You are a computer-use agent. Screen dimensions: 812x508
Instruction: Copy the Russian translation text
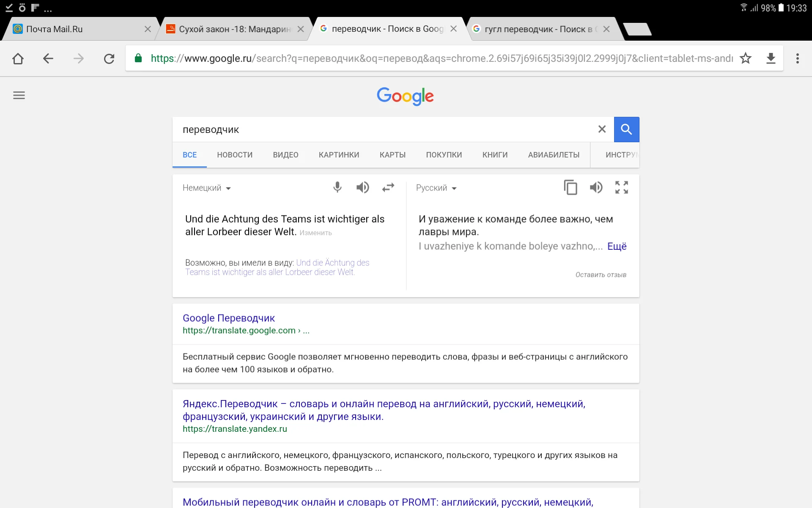click(571, 187)
